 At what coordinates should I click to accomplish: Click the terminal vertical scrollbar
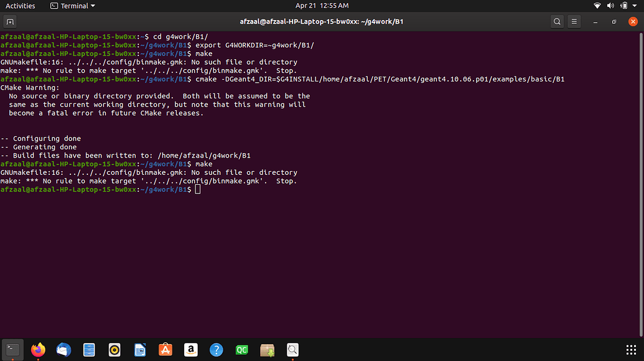click(x=641, y=184)
